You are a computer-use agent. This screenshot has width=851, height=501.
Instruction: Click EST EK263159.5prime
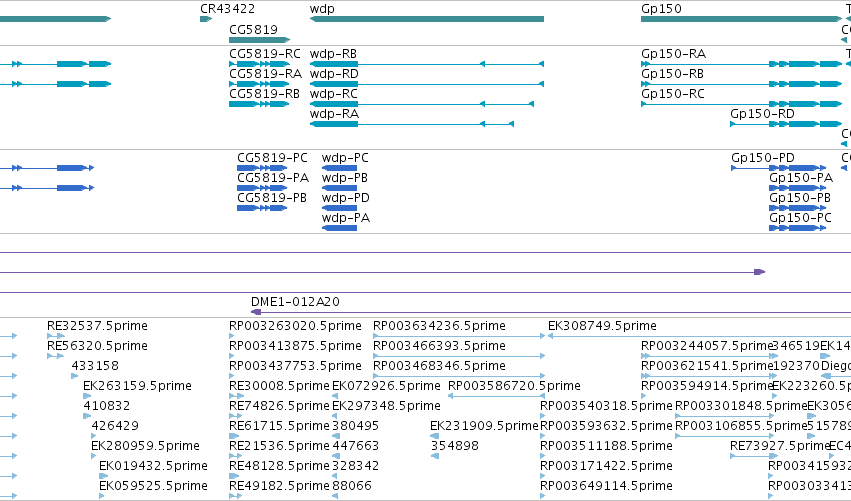[137, 386]
